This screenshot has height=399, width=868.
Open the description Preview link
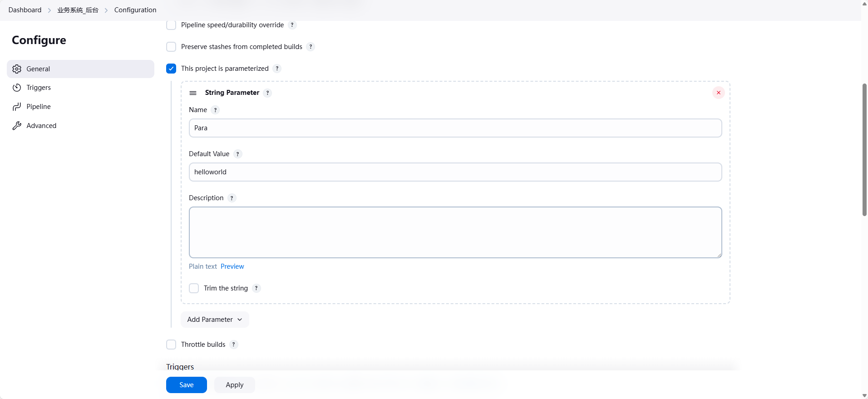(232, 266)
